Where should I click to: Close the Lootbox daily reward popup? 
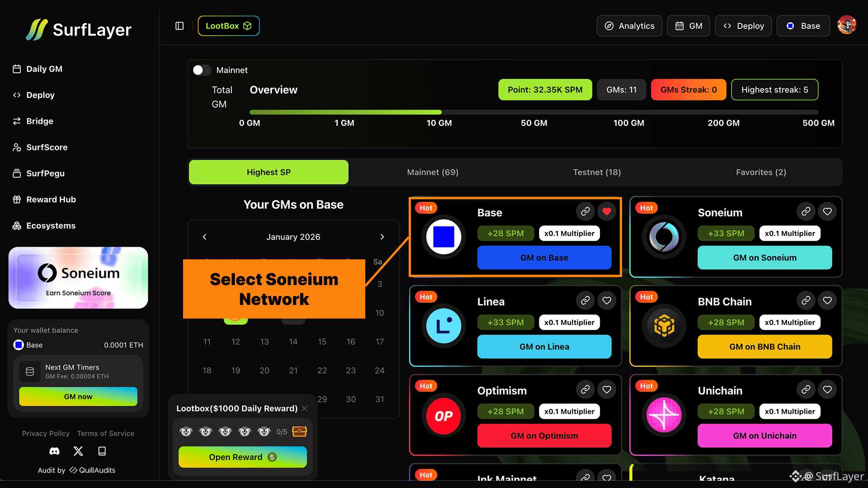(305, 408)
